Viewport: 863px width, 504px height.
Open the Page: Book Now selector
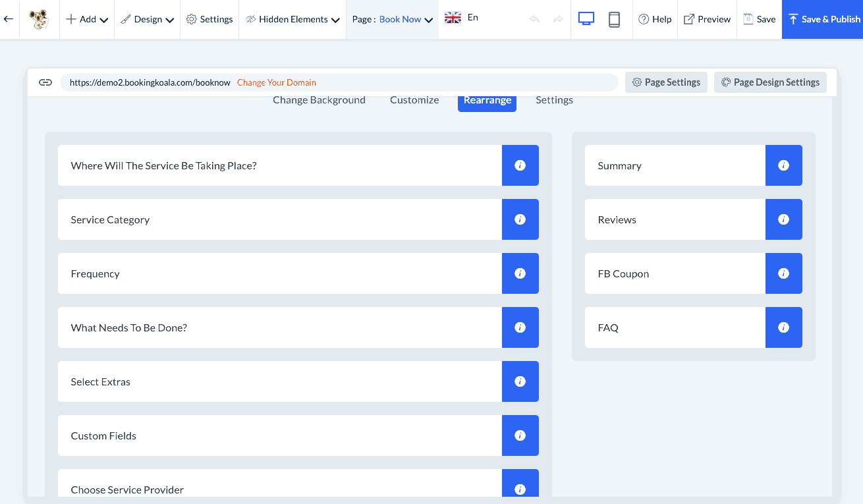click(x=393, y=19)
